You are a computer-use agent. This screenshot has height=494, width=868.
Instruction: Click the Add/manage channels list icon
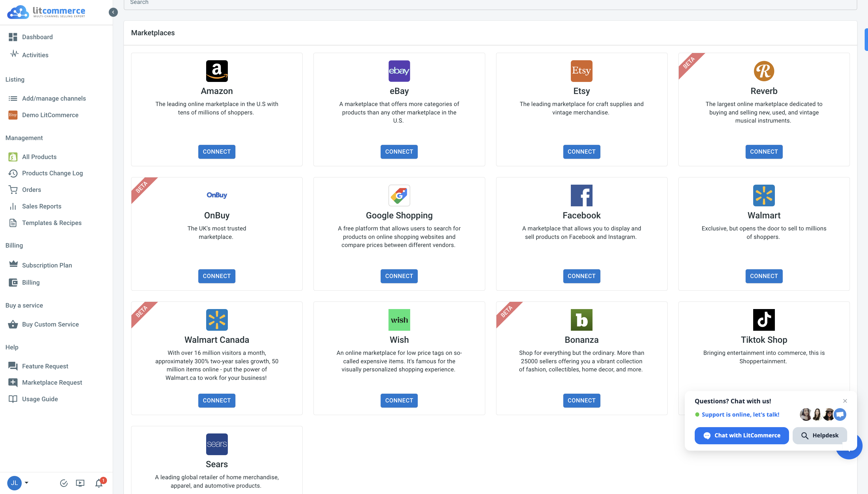[13, 98]
